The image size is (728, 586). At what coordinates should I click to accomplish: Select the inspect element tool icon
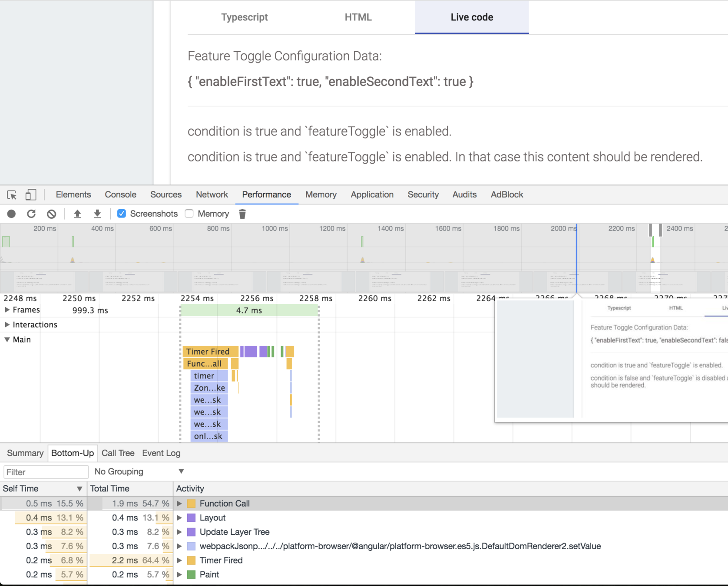12,195
